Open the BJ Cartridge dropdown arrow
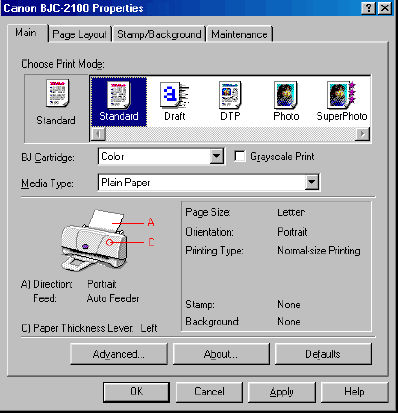The width and height of the screenshot is (398, 413). click(x=217, y=156)
